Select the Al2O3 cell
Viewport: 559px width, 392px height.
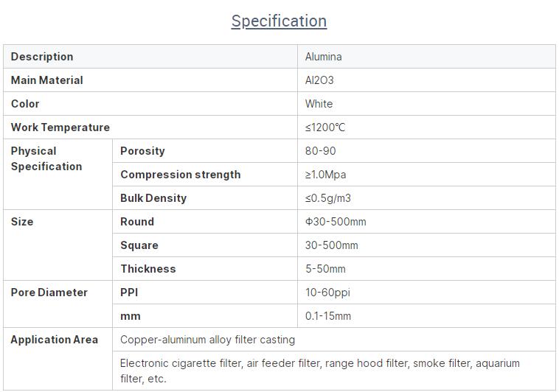click(x=319, y=80)
